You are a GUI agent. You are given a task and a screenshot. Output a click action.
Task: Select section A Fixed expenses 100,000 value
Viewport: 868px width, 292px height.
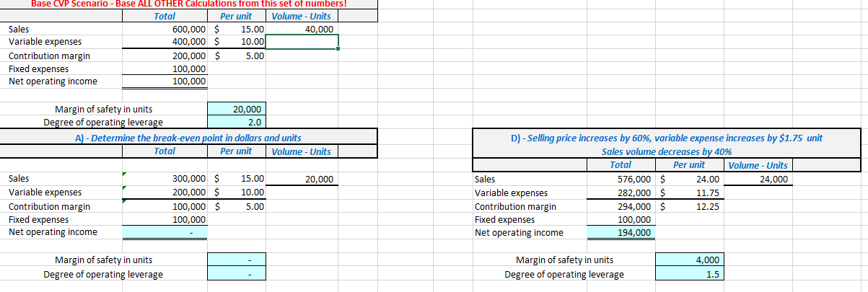tap(165, 219)
